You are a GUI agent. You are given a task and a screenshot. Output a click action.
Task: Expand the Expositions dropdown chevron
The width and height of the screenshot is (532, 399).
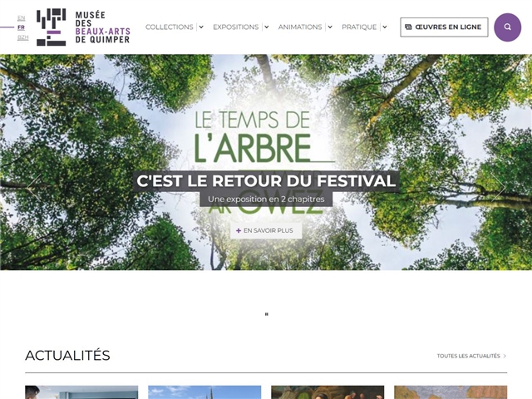(267, 27)
